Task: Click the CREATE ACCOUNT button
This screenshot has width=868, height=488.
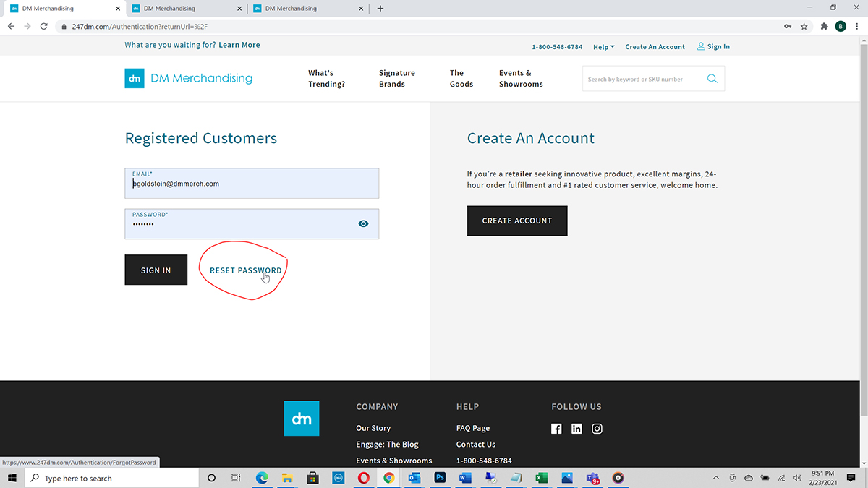Action: [517, 221]
